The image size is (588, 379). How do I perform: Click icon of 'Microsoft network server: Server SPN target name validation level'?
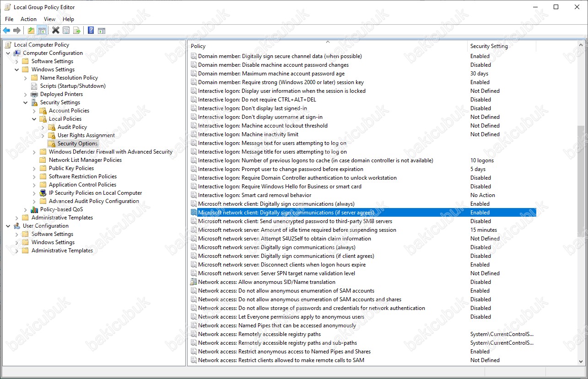tap(194, 273)
